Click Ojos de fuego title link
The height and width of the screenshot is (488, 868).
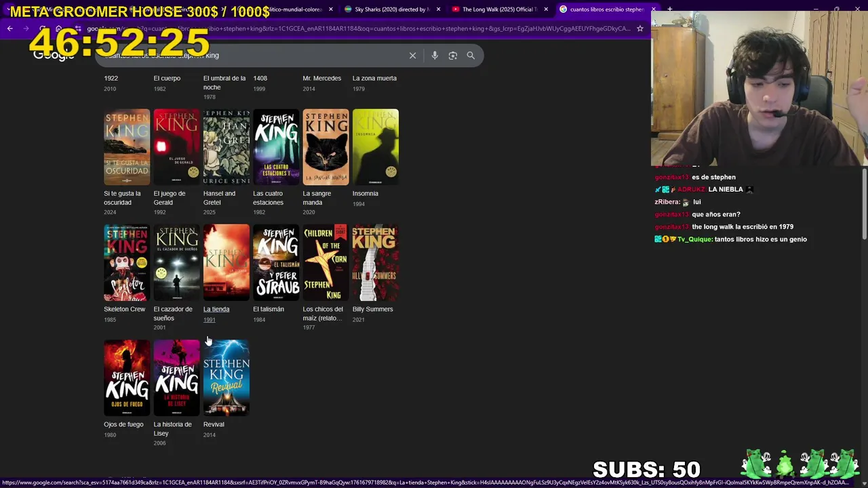pyautogui.click(x=123, y=424)
